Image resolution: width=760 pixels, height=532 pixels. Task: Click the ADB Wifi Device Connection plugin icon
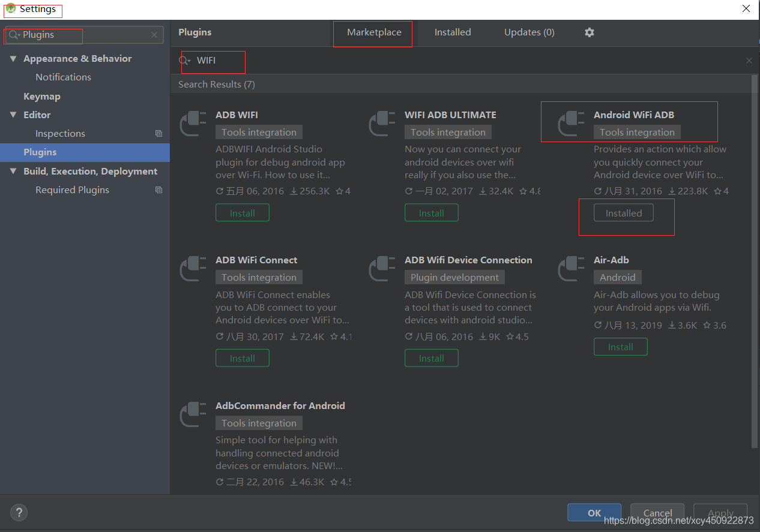click(x=382, y=269)
